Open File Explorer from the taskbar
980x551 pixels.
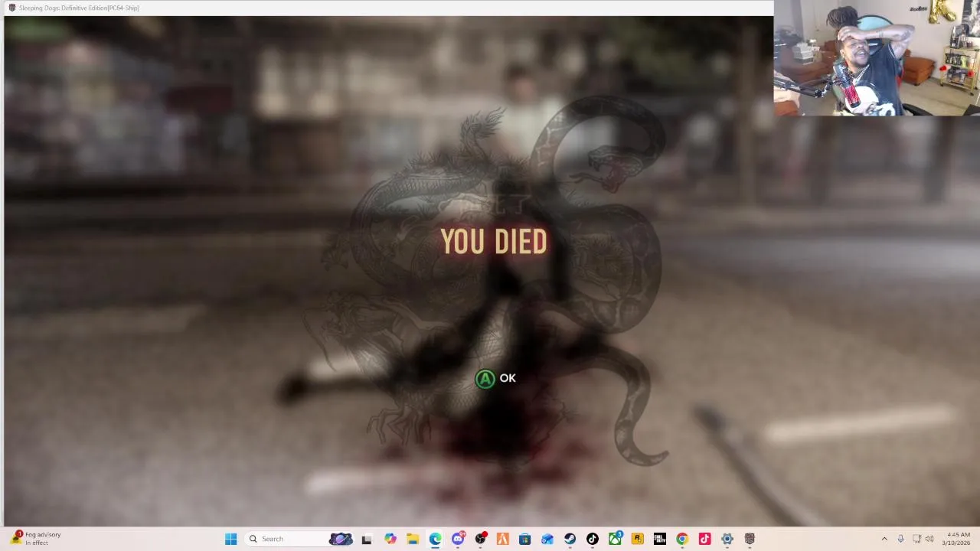413,539
